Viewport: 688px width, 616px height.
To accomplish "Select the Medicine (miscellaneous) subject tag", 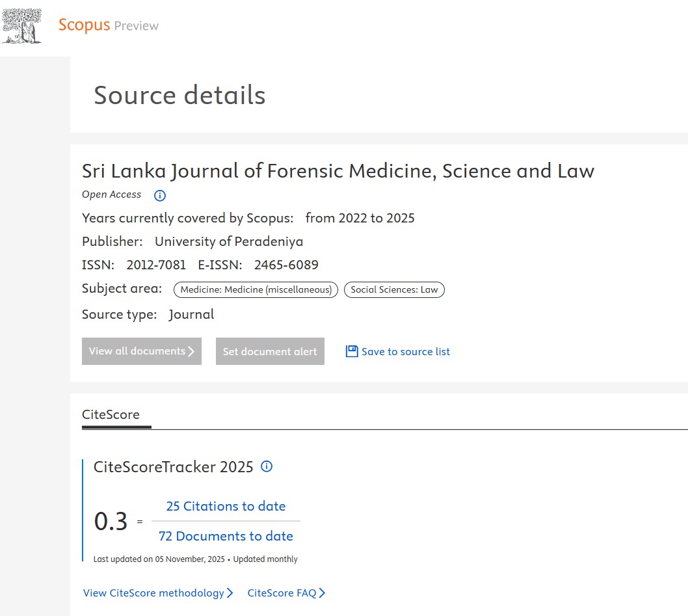I will point(256,289).
